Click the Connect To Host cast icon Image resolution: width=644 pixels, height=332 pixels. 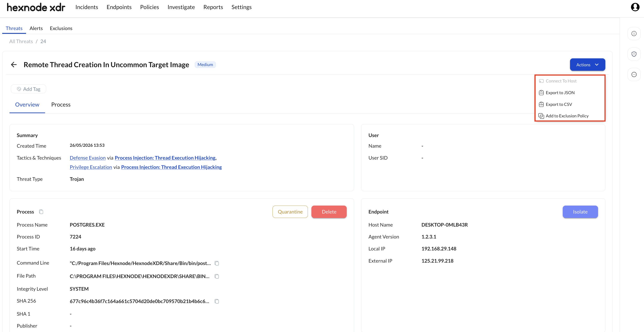coord(541,81)
